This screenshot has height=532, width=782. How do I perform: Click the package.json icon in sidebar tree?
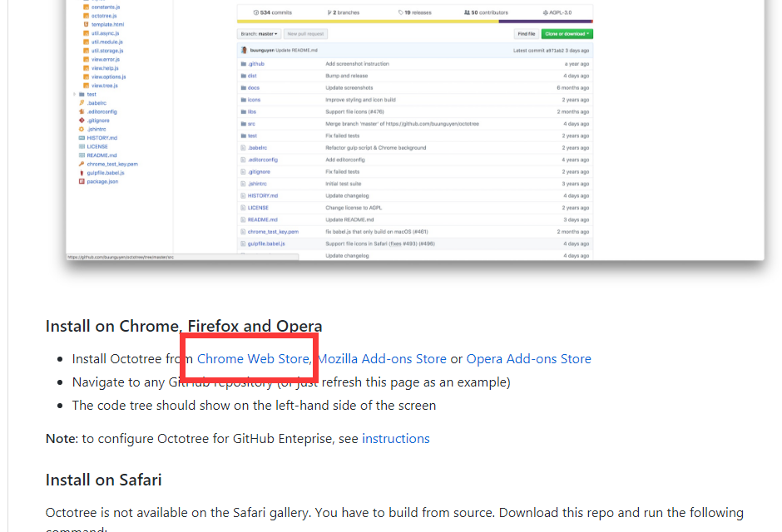coord(82,181)
